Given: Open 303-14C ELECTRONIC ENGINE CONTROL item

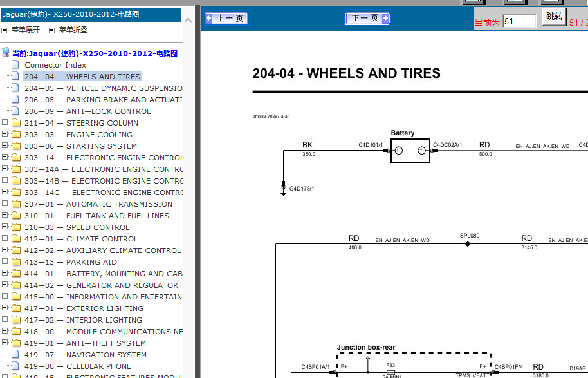Looking at the screenshot, I should pyautogui.click(x=104, y=193).
